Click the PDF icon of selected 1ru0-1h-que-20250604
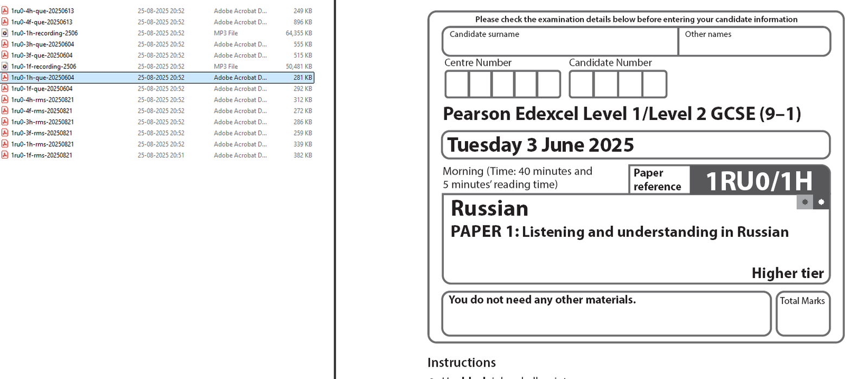Screen dimensions: 868x379 tap(5, 78)
